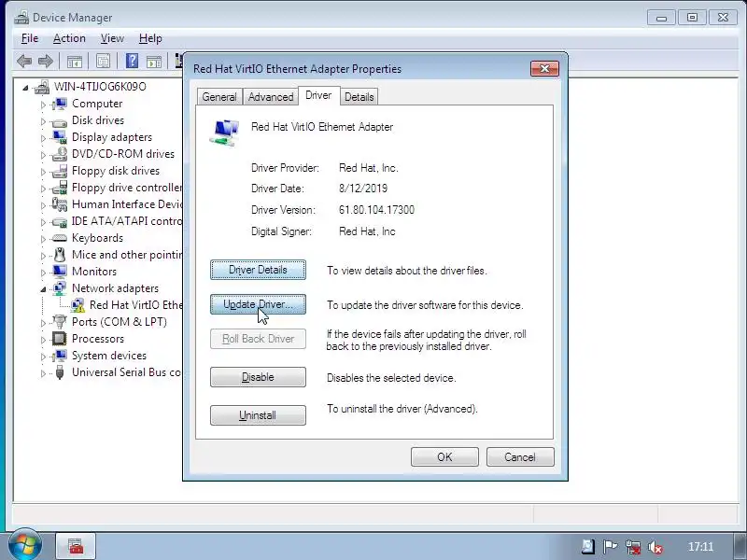
Task: Select the Disk drives icon
Action: (60, 121)
